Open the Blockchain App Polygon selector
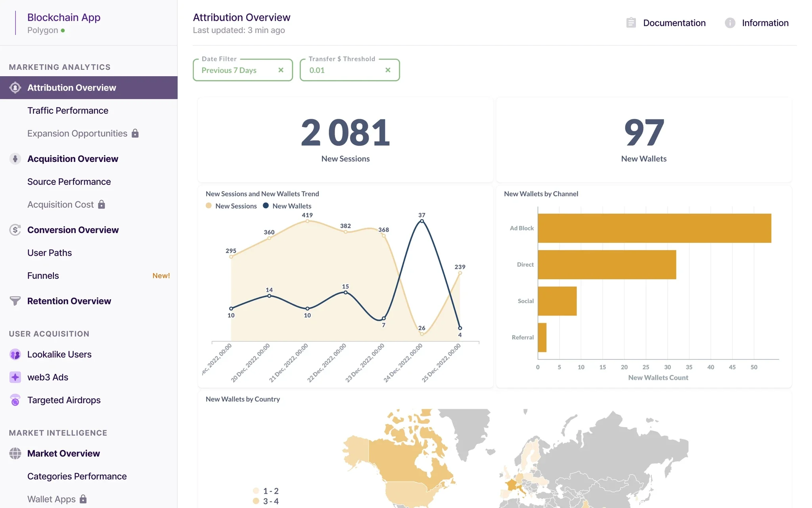The image size is (812, 508). [x=63, y=23]
